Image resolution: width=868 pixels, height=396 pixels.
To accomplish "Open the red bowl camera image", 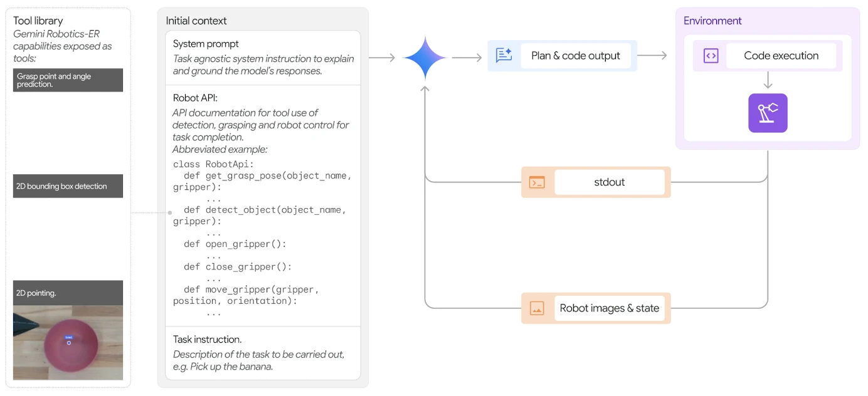I will (x=68, y=343).
